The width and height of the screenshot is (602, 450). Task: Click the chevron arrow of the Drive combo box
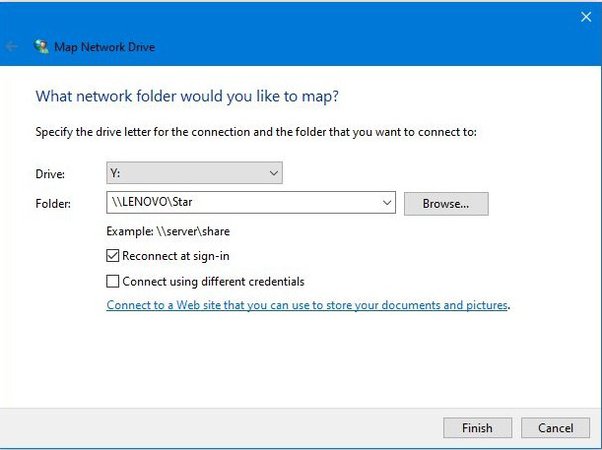274,174
